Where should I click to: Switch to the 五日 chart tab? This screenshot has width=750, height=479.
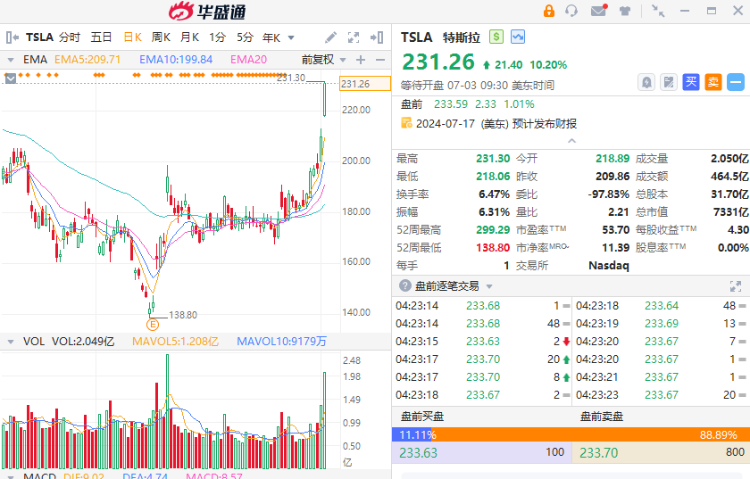tap(101, 37)
